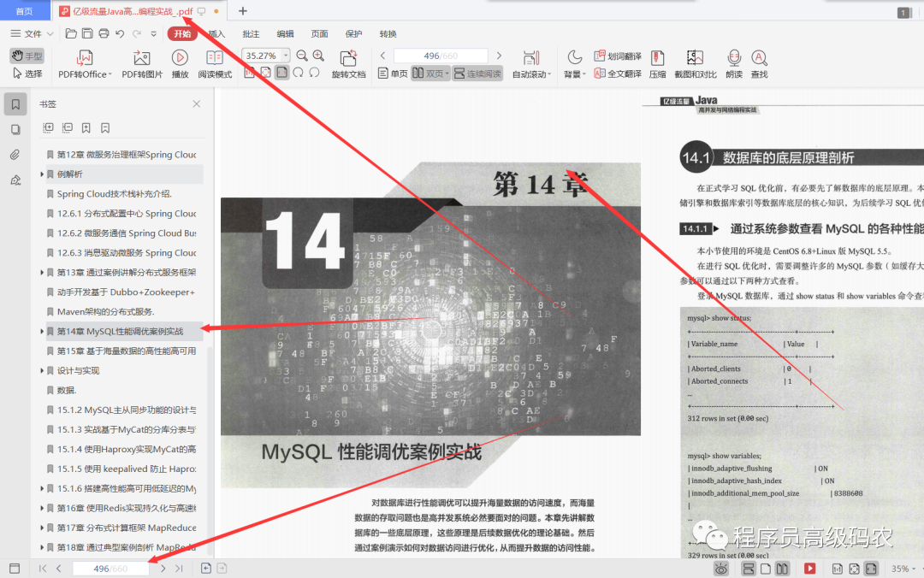This screenshot has width=924, height=578.
Task: Expand 设计与实现 bookmark arrow
Action: [x=42, y=370]
